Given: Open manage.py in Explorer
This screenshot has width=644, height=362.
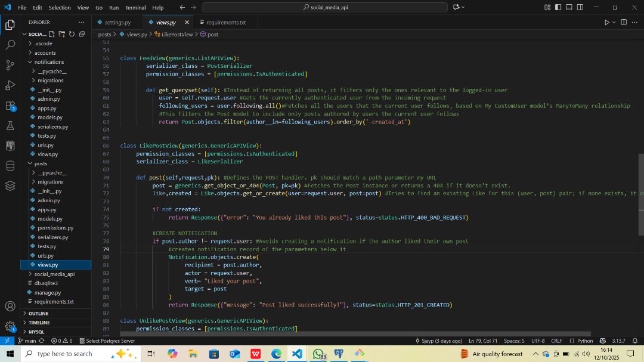Looking at the screenshot, I should pyautogui.click(x=47, y=293).
